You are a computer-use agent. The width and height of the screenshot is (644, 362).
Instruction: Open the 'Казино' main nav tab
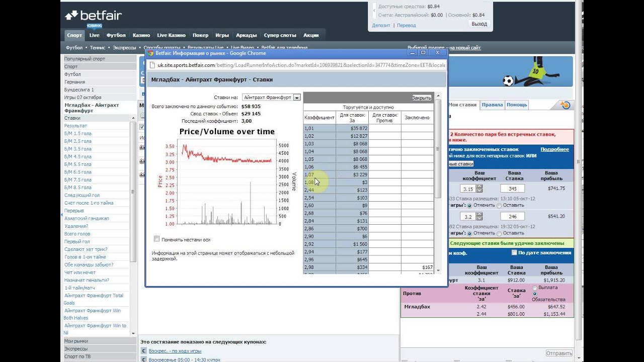[x=141, y=35]
